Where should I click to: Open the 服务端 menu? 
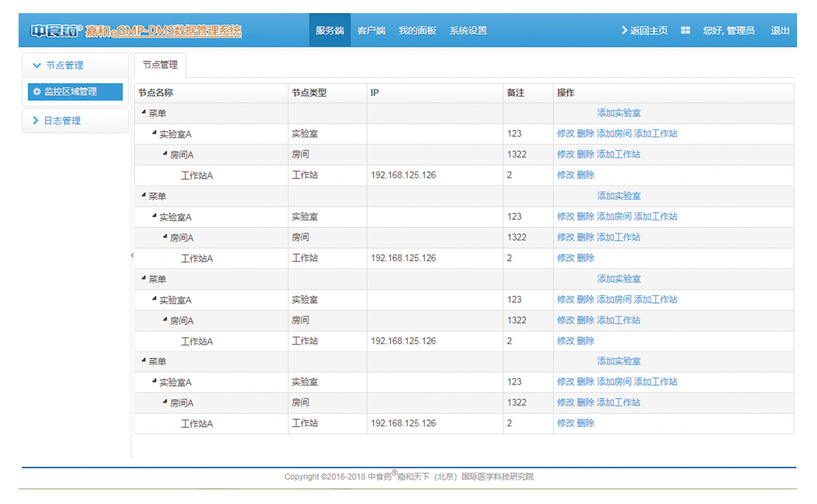click(330, 31)
